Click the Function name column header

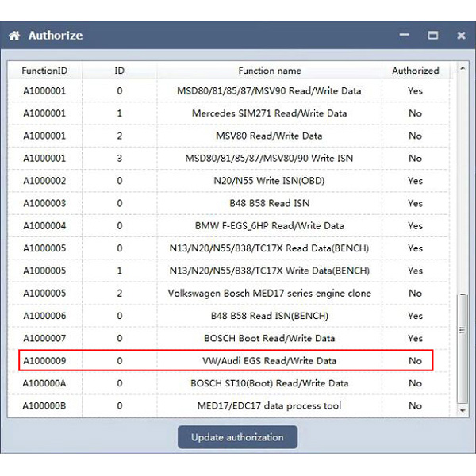(x=269, y=71)
